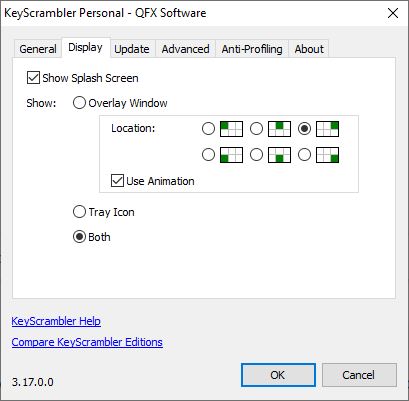
Task: Choose the Tray Icon radio option
Action: click(x=79, y=212)
